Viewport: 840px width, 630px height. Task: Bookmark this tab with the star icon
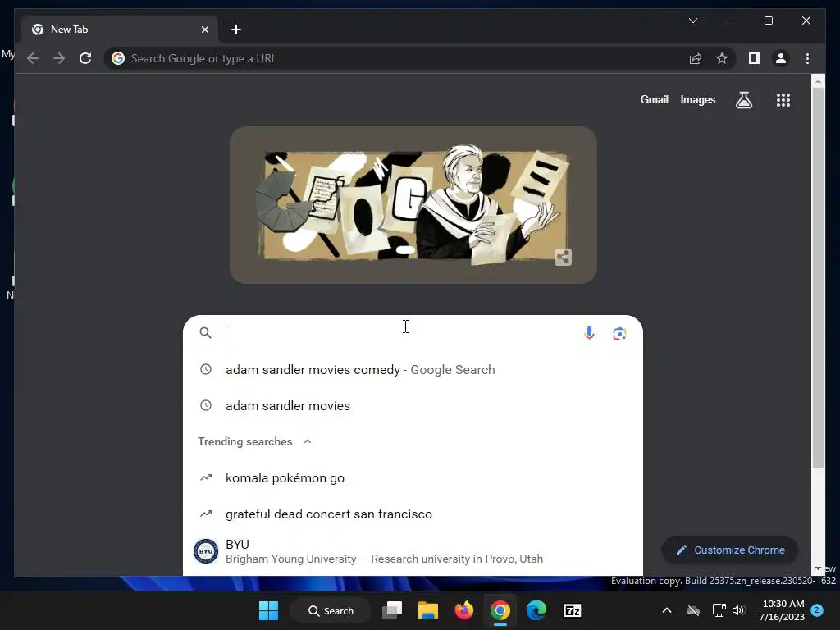(x=722, y=58)
